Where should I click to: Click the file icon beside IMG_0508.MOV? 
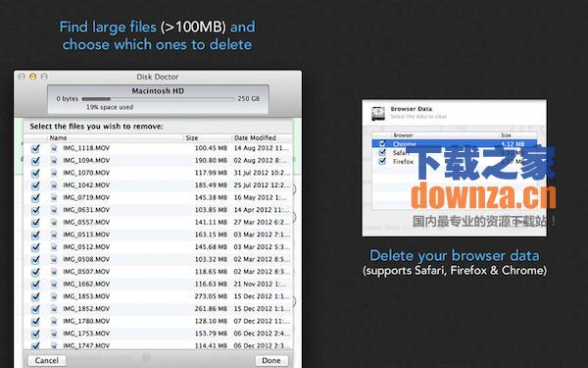click(x=54, y=259)
